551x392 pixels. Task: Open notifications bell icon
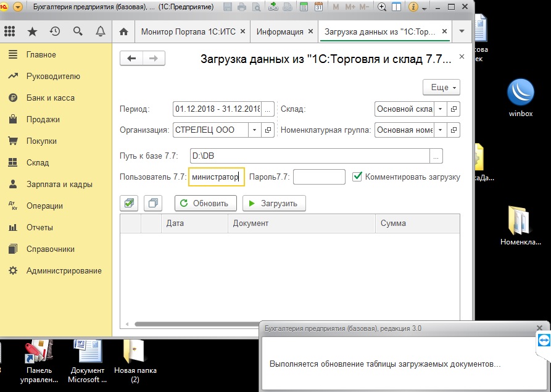[x=101, y=31]
